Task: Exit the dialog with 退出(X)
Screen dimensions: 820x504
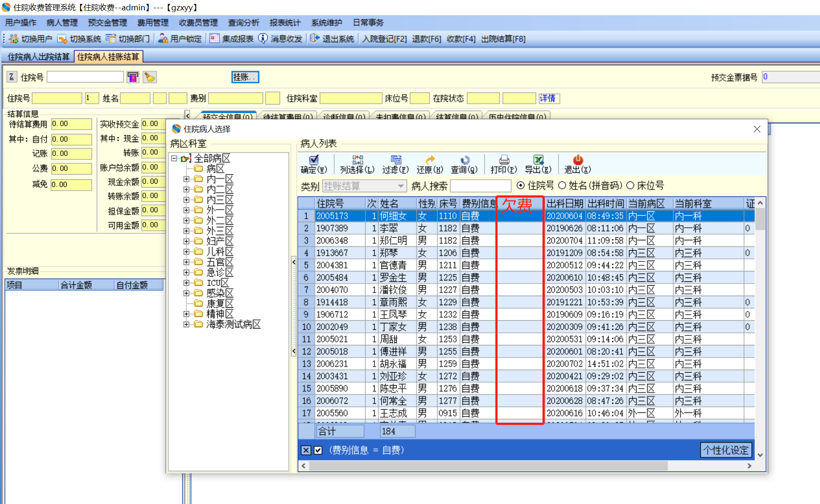Action: tap(578, 164)
